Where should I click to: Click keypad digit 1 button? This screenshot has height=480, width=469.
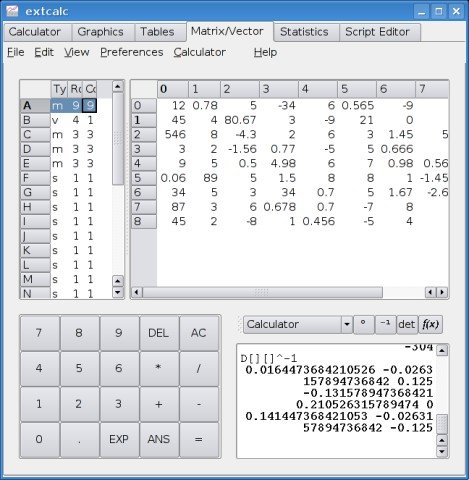39,404
